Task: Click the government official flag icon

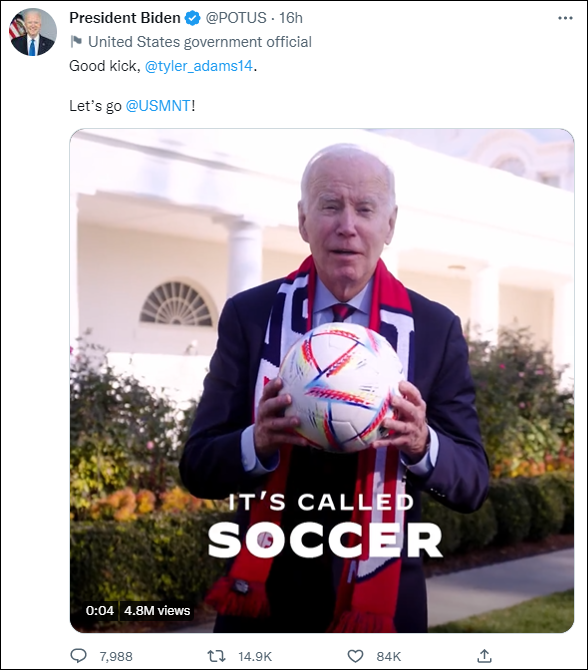Action: pyautogui.click(x=76, y=42)
